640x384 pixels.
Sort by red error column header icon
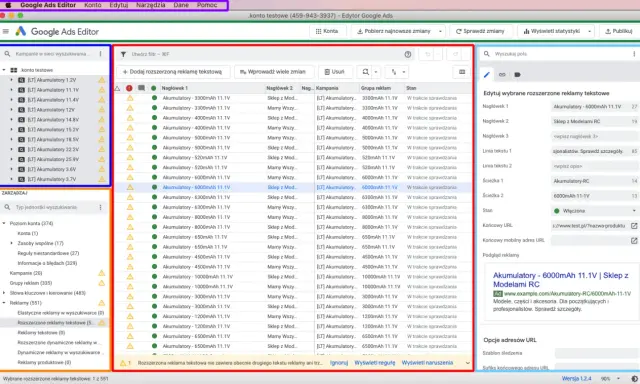pyautogui.click(x=129, y=88)
